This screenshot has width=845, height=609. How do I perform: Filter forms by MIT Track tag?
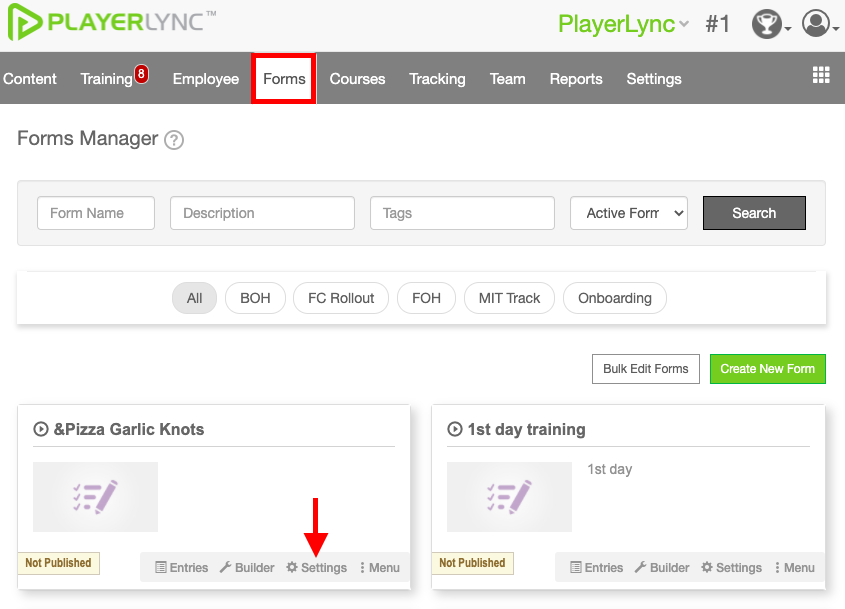[509, 298]
